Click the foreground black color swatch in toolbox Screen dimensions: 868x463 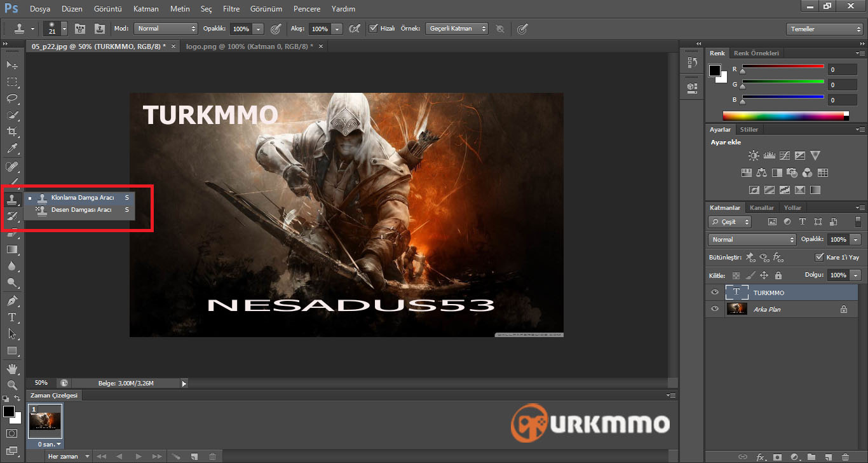point(9,411)
